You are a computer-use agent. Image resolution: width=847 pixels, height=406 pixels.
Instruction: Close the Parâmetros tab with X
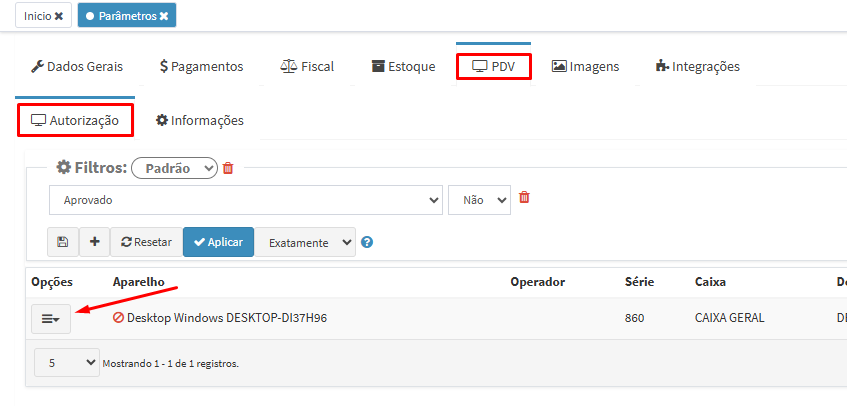coord(163,16)
